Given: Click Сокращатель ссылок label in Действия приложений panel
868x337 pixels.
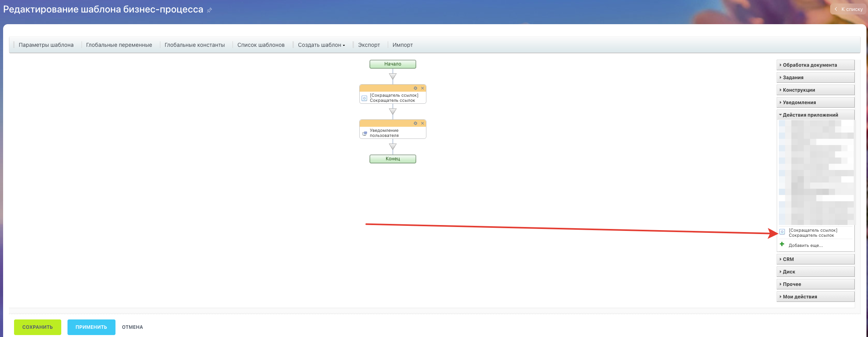Looking at the screenshot, I should coord(813,233).
